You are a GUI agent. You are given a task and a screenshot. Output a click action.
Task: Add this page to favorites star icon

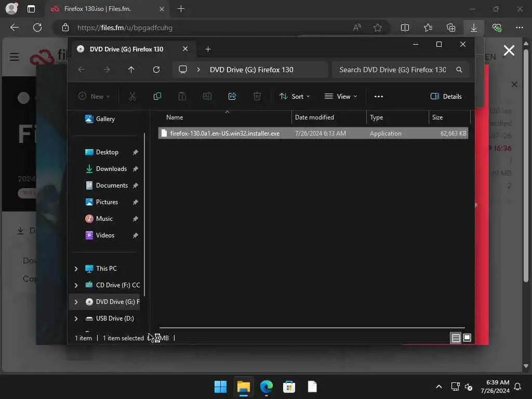point(378,28)
